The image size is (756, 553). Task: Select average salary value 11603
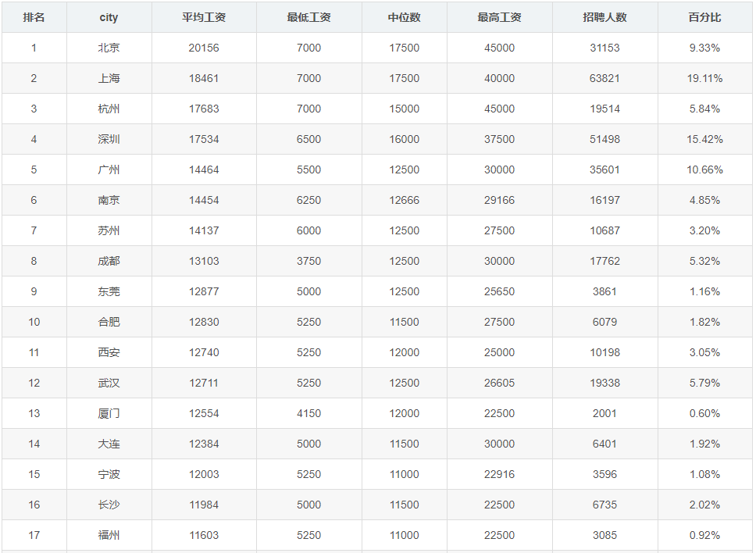204,535
